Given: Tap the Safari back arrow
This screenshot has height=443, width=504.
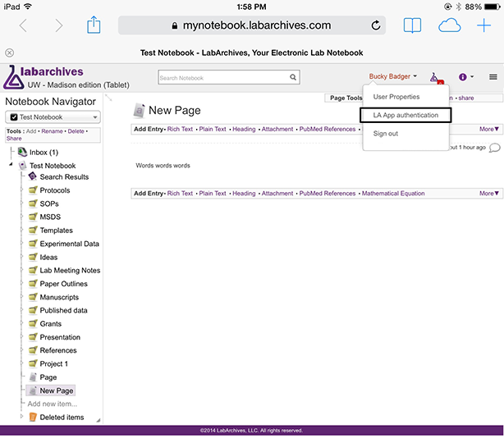Looking at the screenshot, I should [x=23, y=25].
